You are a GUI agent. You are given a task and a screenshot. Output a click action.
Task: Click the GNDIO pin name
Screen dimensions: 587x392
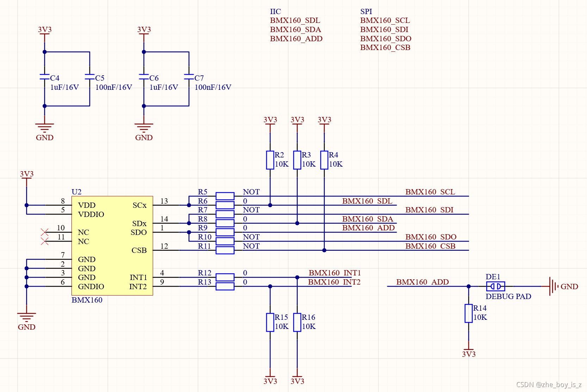point(91,286)
